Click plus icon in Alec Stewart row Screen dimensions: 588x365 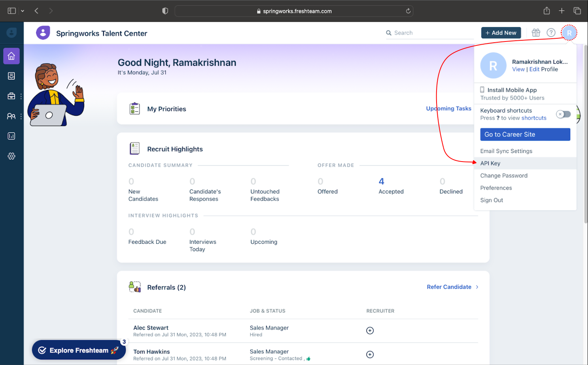(370, 331)
